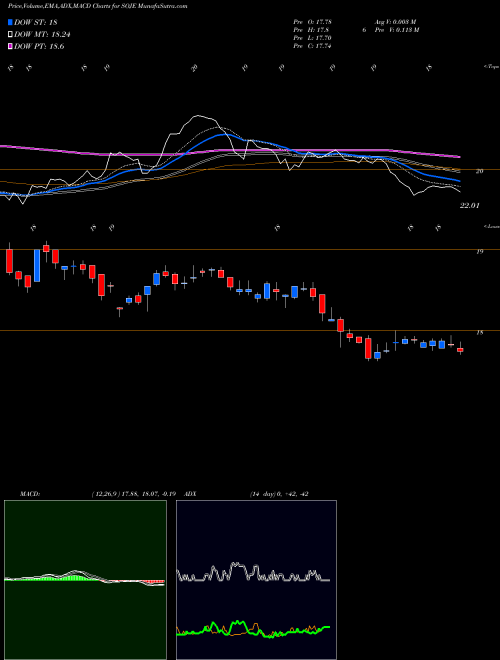The width and height of the screenshot is (500, 660).
Task: Click the last red candlestick on the right
Action: pyautogui.click(x=460, y=349)
